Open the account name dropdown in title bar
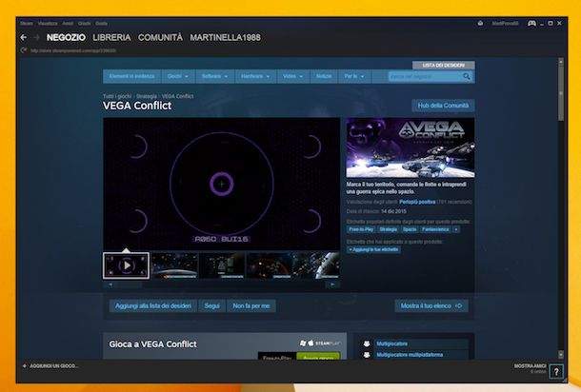The width and height of the screenshot is (581, 392). 505,24
